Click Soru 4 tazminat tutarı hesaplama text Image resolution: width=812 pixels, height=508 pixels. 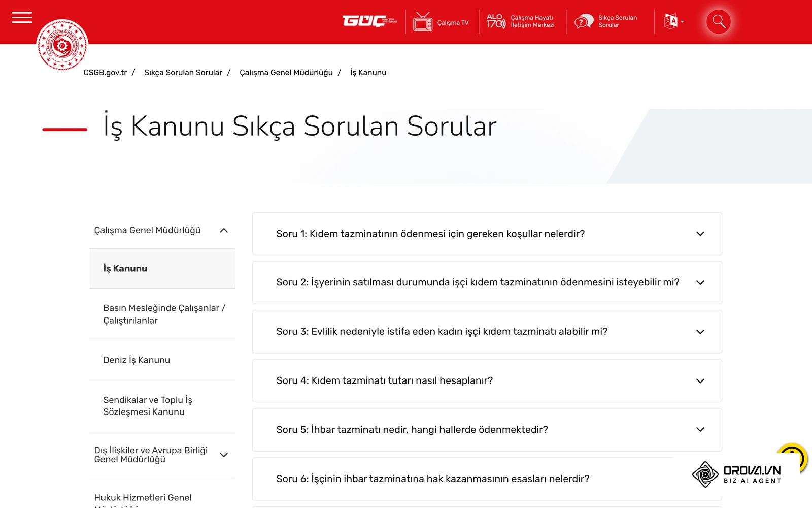384,380
